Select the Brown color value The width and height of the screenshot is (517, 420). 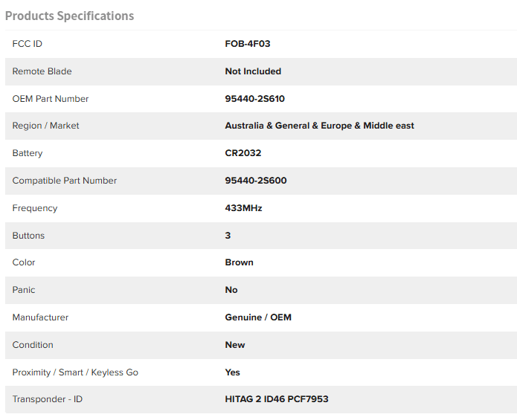click(239, 262)
